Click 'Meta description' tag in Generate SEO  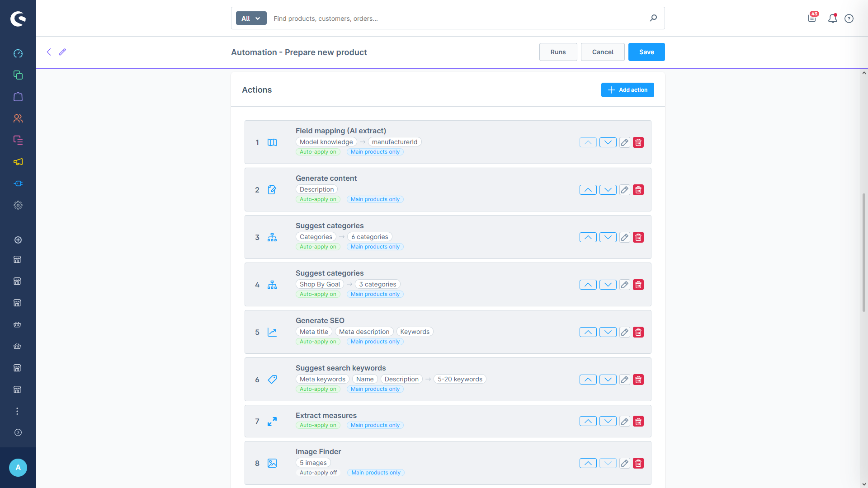364,332
